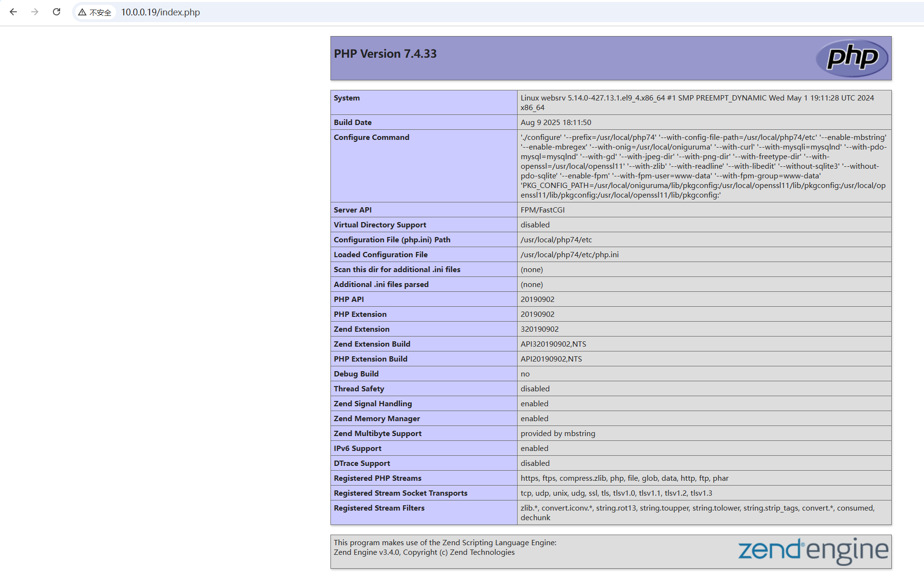Click the Zend Signal Handling label
The image size is (924, 575).
tap(373, 404)
